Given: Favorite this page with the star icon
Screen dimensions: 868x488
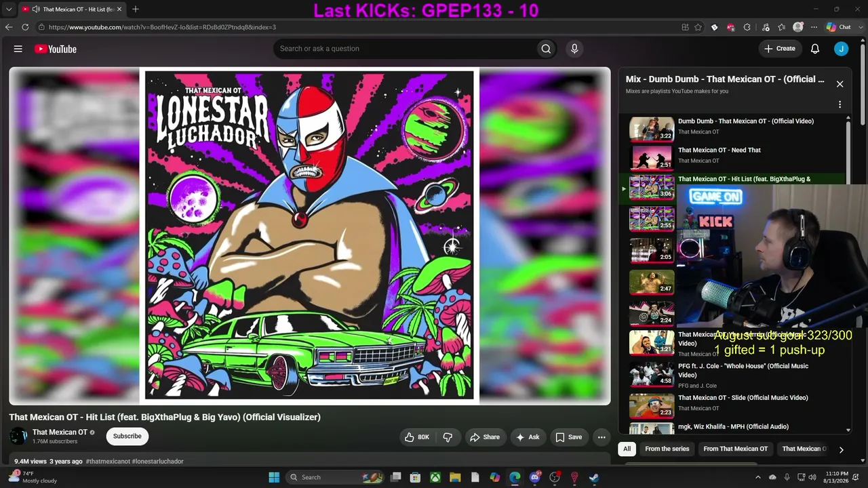Looking at the screenshot, I should pyautogui.click(x=699, y=27).
